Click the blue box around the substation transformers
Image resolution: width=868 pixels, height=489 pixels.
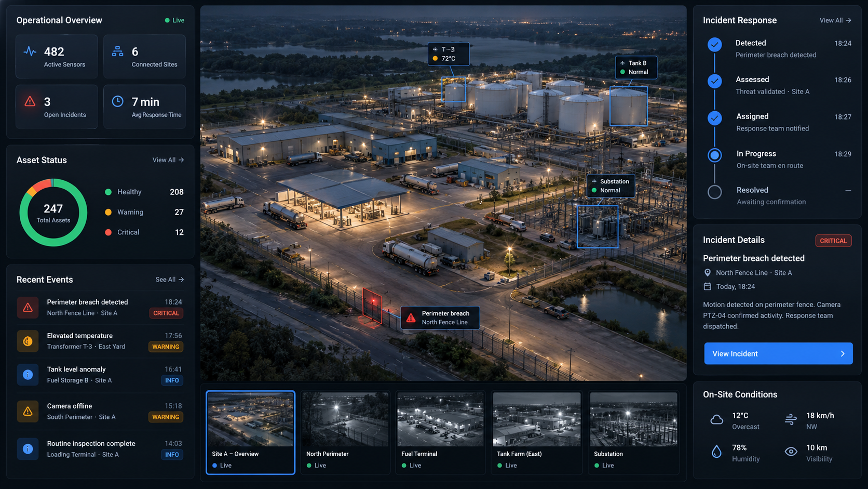point(598,226)
